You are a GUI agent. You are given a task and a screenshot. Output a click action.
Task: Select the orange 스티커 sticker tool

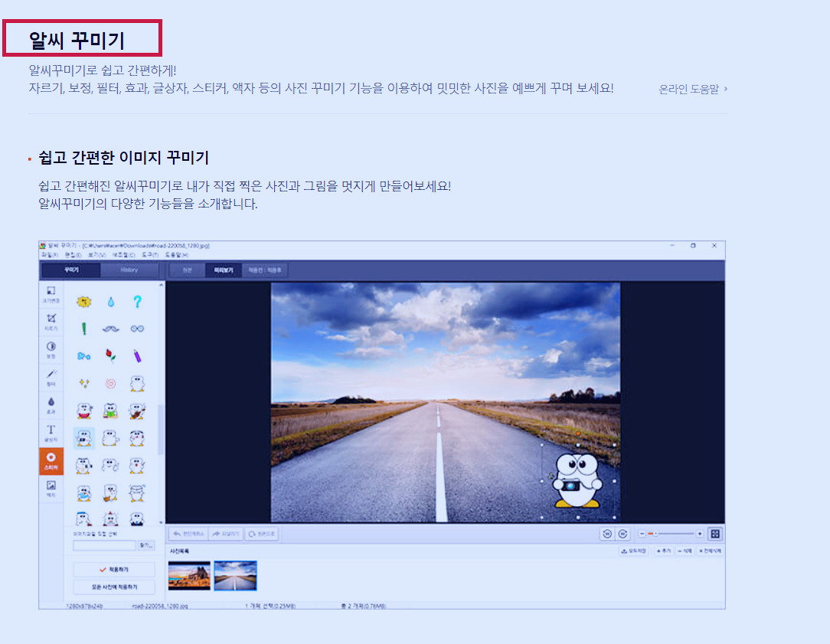tap(51, 461)
